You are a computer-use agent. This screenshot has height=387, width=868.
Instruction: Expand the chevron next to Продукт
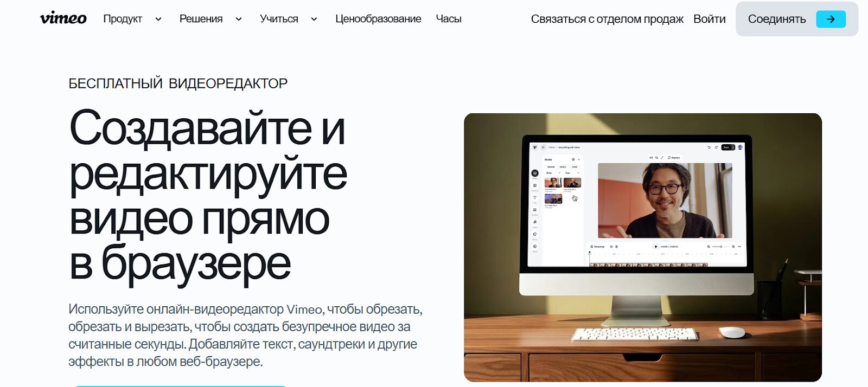158,19
